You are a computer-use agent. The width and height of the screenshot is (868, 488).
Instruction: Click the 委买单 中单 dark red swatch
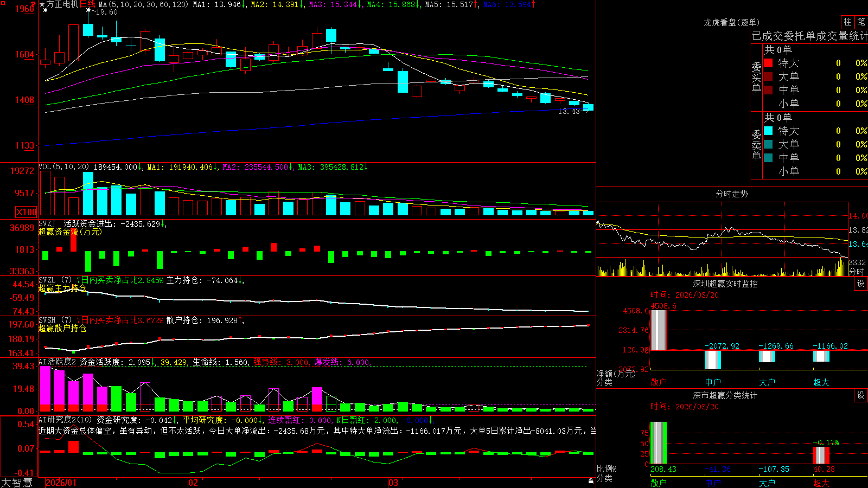(768, 90)
